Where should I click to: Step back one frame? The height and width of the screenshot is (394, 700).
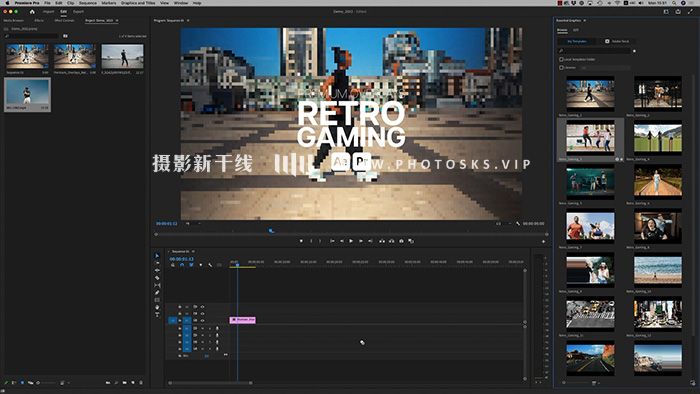click(x=342, y=241)
